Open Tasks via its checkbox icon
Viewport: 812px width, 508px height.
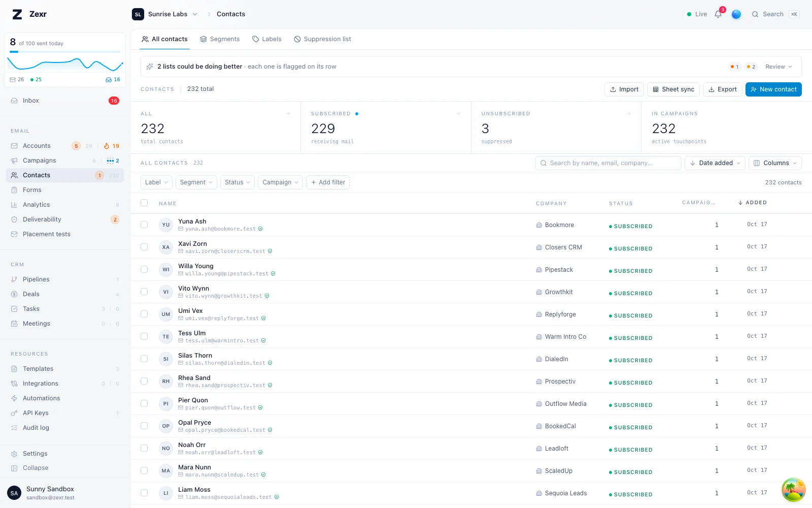(x=14, y=309)
